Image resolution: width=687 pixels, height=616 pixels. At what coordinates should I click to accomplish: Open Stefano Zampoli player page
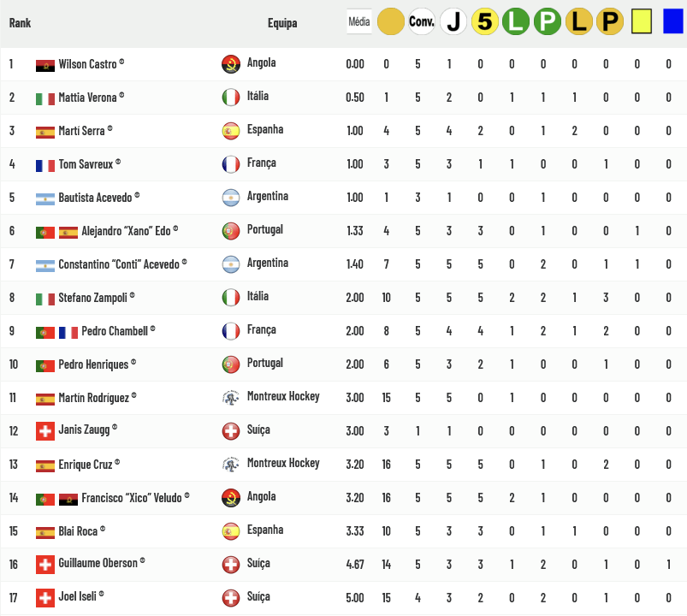[93, 298]
